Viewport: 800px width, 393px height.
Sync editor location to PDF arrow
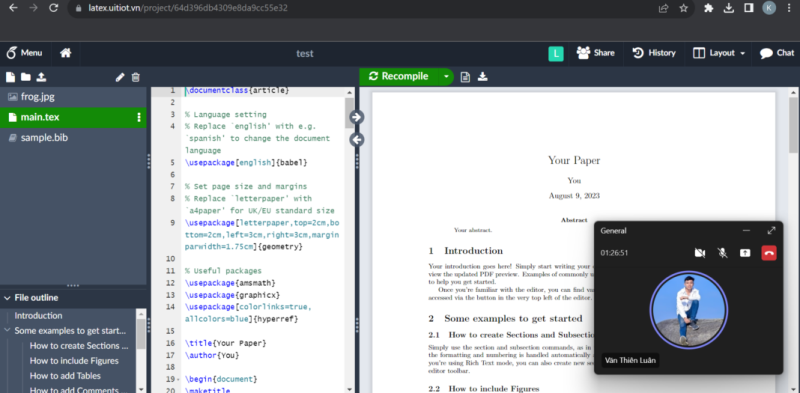(357, 117)
